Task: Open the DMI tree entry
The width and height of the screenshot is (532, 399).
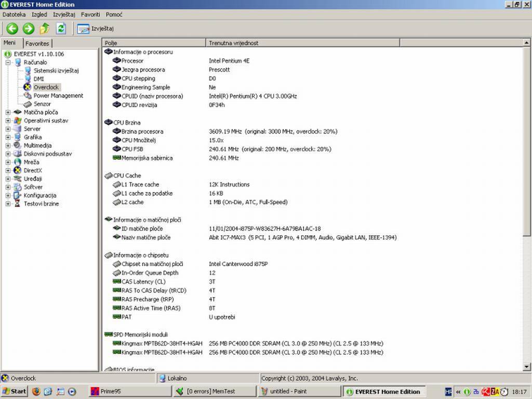Action: tap(38, 79)
